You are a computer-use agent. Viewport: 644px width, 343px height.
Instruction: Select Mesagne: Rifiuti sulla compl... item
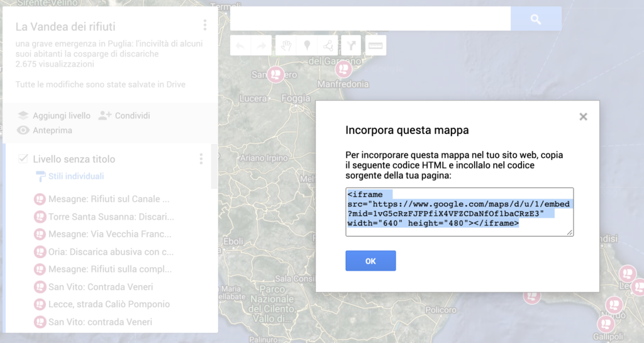click(110, 269)
